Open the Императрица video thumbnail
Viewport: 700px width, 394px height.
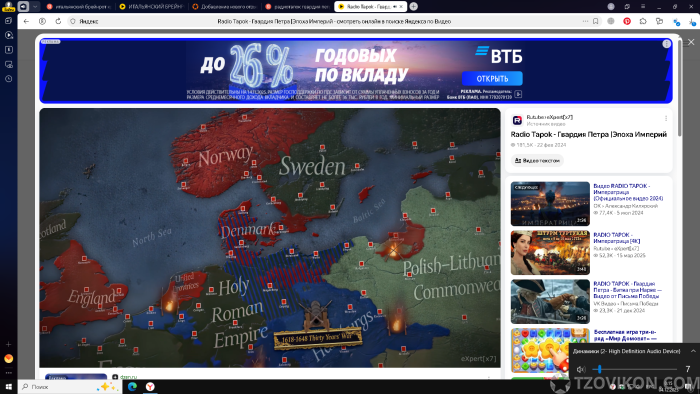pos(550,203)
